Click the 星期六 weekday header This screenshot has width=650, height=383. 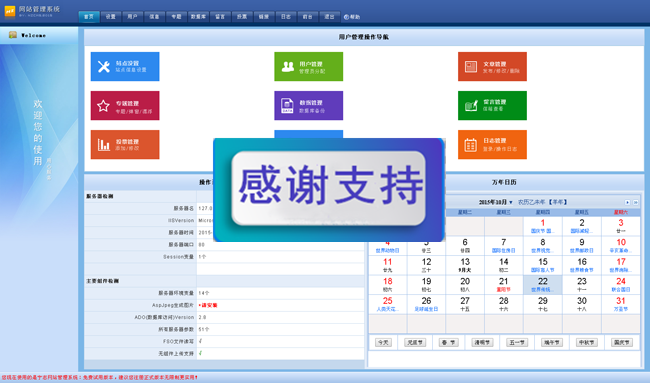pos(621,212)
